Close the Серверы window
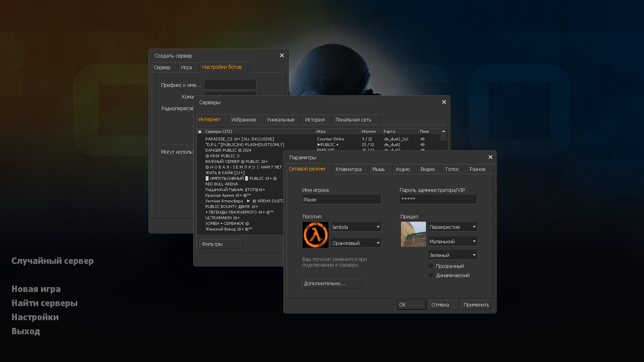Viewport: 644px width, 362px height. (x=444, y=102)
